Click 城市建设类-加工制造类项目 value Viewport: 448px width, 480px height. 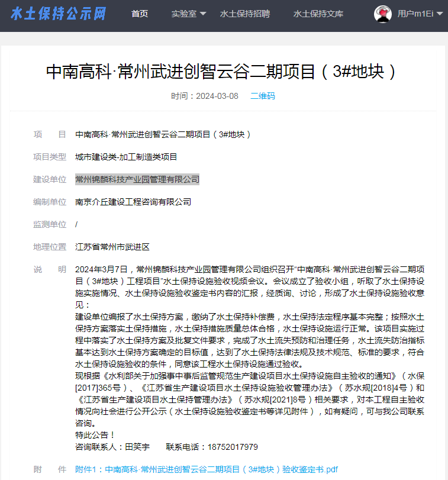126,157
